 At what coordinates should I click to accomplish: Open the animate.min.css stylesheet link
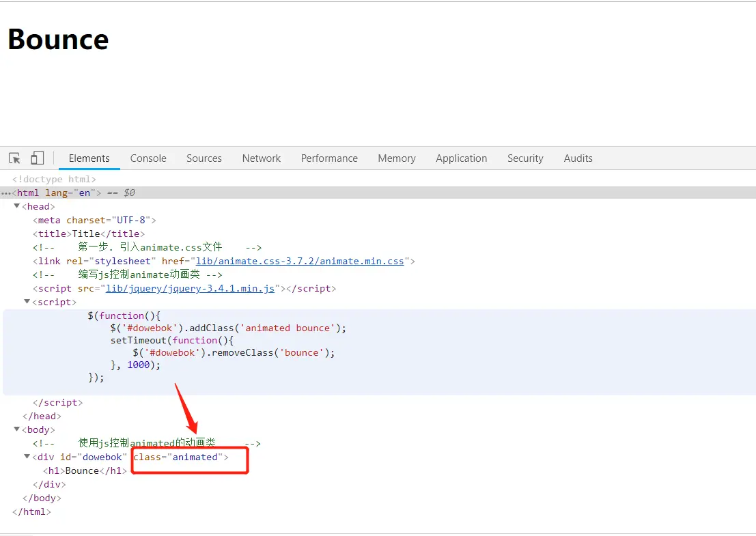coord(299,262)
